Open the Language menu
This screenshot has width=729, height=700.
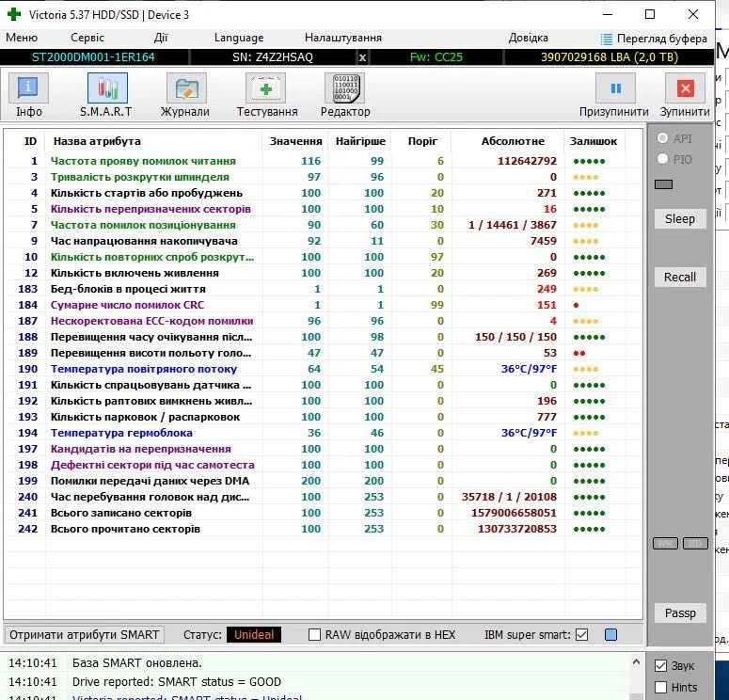pyautogui.click(x=239, y=38)
